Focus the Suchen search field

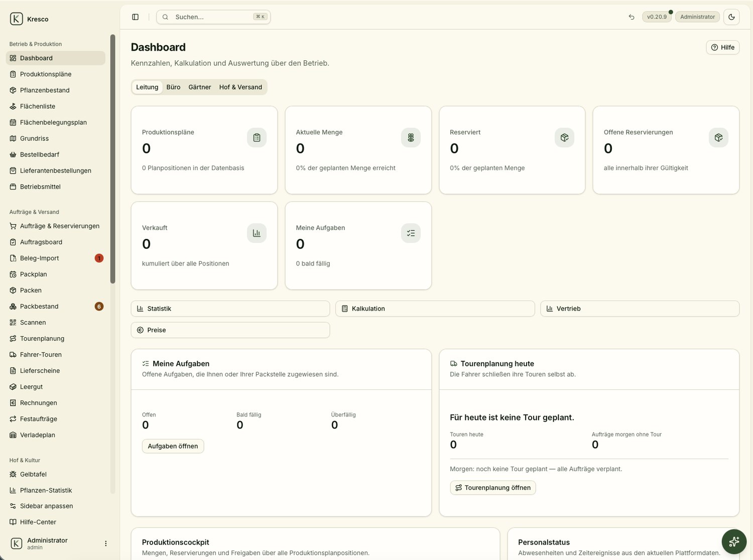coord(213,17)
